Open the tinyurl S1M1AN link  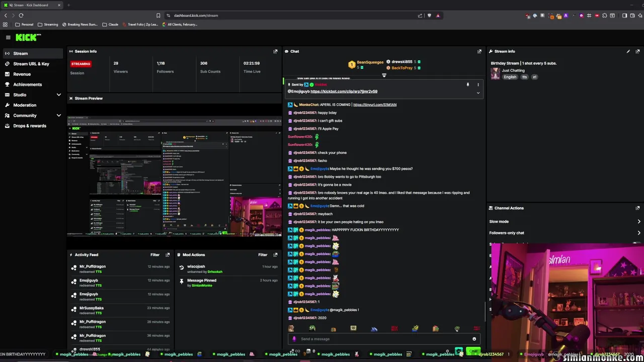tap(375, 105)
